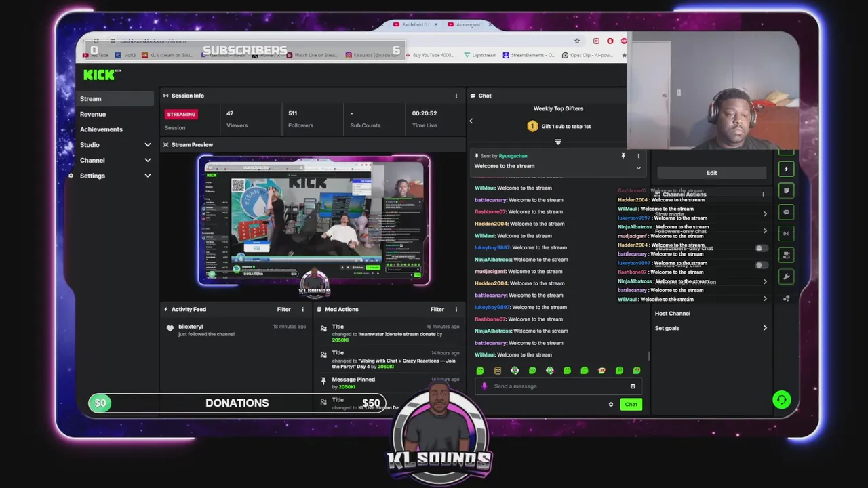Open Revenue in the sidebar
The width and height of the screenshot is (868, 488).
pos(93,115)
